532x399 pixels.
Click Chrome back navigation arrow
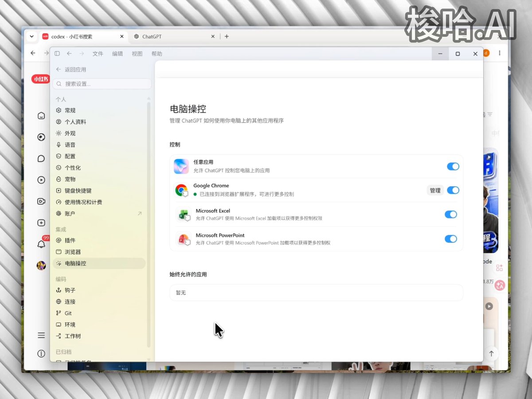[33, 53]
